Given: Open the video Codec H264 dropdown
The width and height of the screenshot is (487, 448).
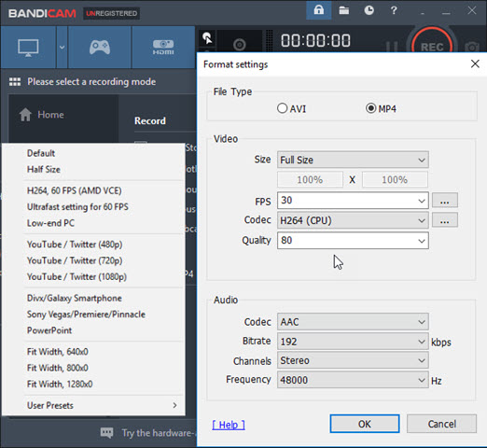Looking at the screenshot, I should pyautogui.click(x=353, y=220).
